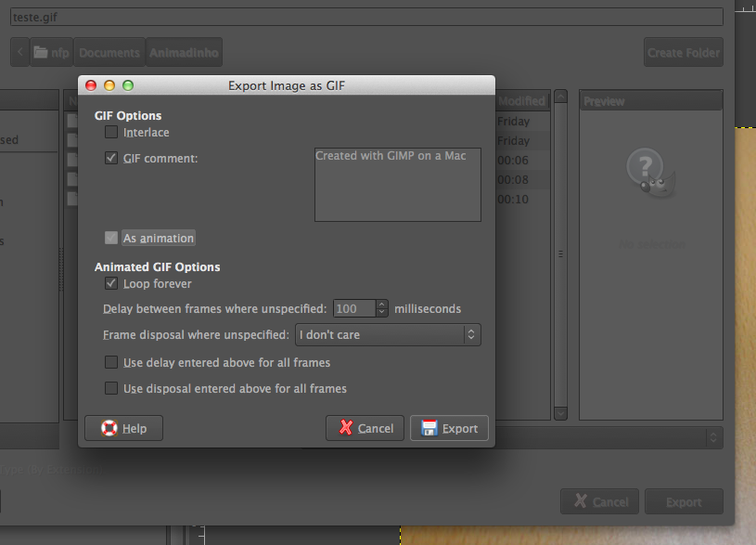Click the back arrow in path bar
Viewport: 756px width, 545px height.
(x=20, y=53)
